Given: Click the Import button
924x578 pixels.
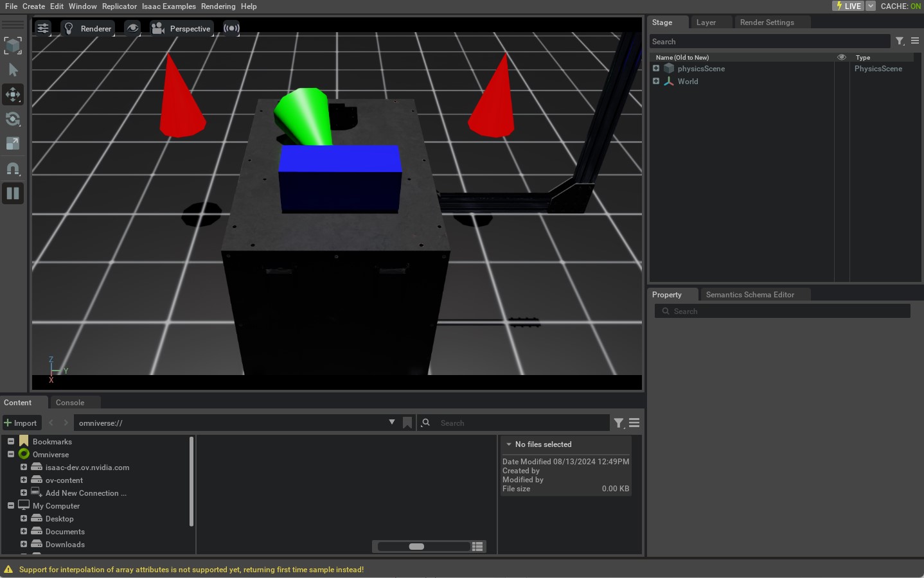Looking at the screenshot, I should (21, 423).
